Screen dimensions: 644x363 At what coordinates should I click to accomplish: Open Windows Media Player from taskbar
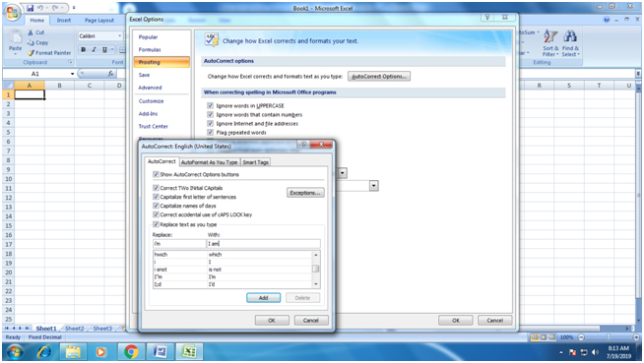(x=100, y=352)
